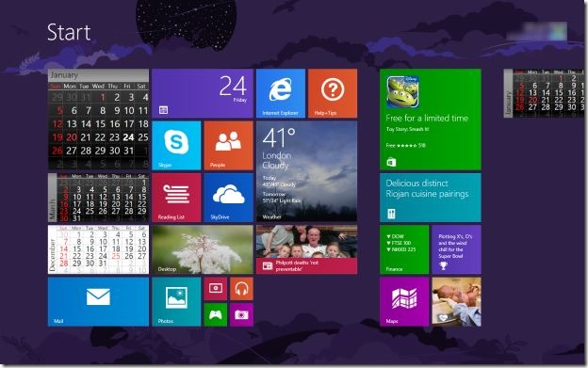Viewport: 588px width, 368px height.
Task: Open the Health & Fitness baby photo tile
Action: [x=456, y=302]
